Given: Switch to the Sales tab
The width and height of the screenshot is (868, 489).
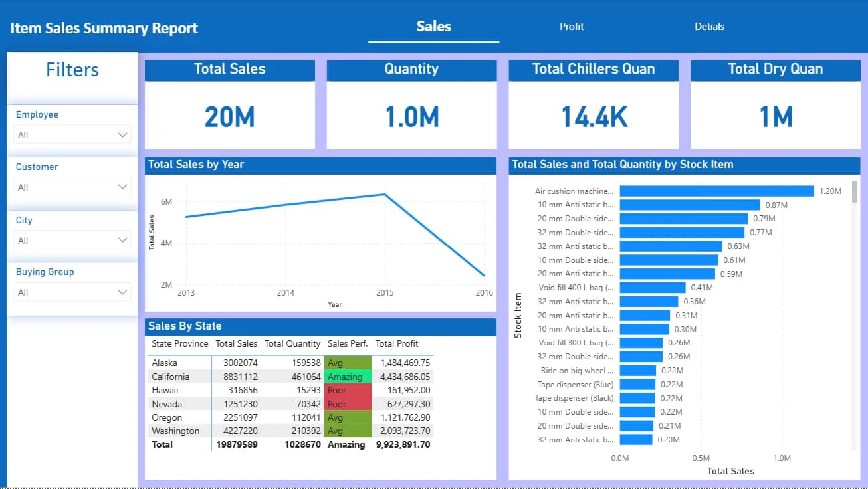Looking at the screenshot, I should pos(433,27).
